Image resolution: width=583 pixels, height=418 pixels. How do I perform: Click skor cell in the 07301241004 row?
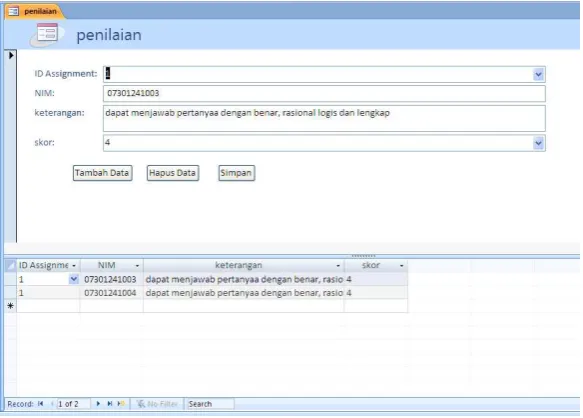tap(376, 293)
